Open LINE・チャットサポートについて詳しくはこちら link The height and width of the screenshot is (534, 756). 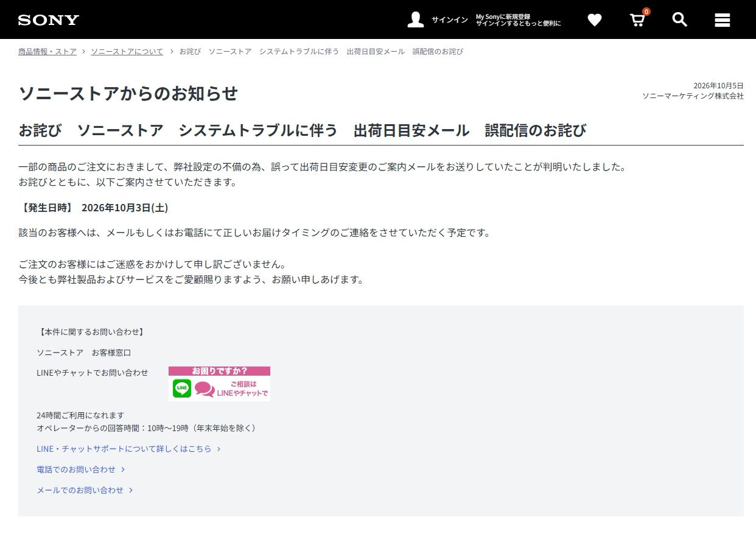click(x=128, y=449)
